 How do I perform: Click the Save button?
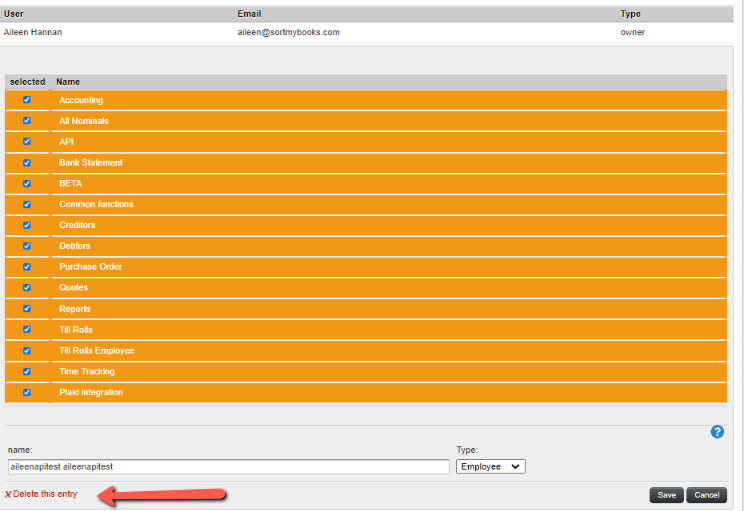click(666, 495)
